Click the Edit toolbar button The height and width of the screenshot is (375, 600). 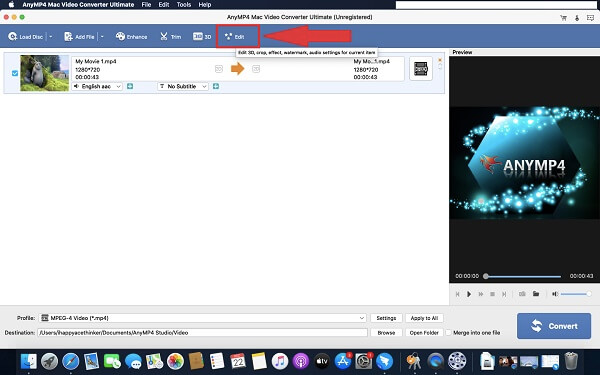pyautogui.click(x=235, y=37)
